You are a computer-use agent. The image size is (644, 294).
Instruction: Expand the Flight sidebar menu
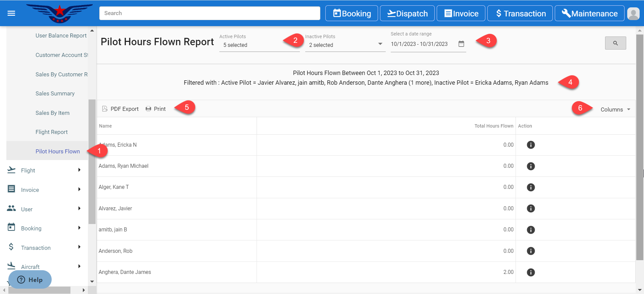click(x=44, y=170)
